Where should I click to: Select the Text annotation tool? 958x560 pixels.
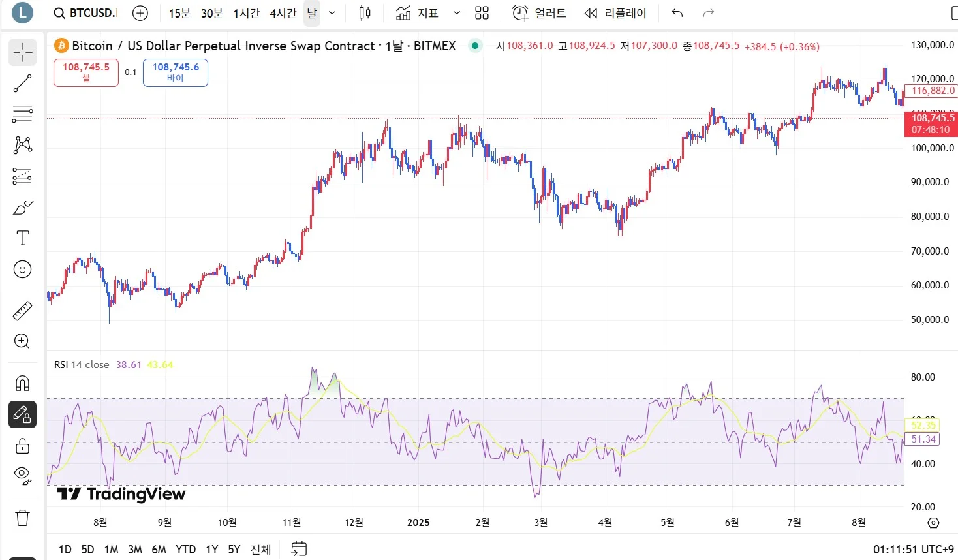[22, 238]
